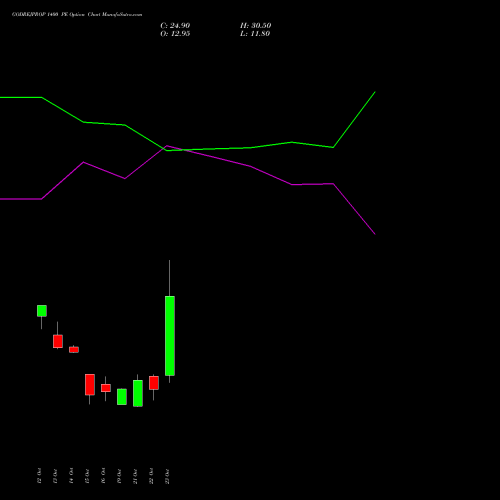Click the chart title text at top left
The height and width of the screenshot is (500, 500).
77,15
